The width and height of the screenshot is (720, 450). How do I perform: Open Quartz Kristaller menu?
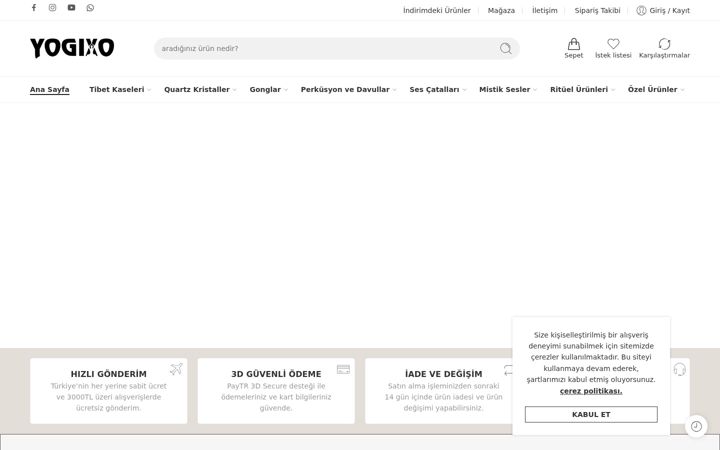[x=197, y=90]
